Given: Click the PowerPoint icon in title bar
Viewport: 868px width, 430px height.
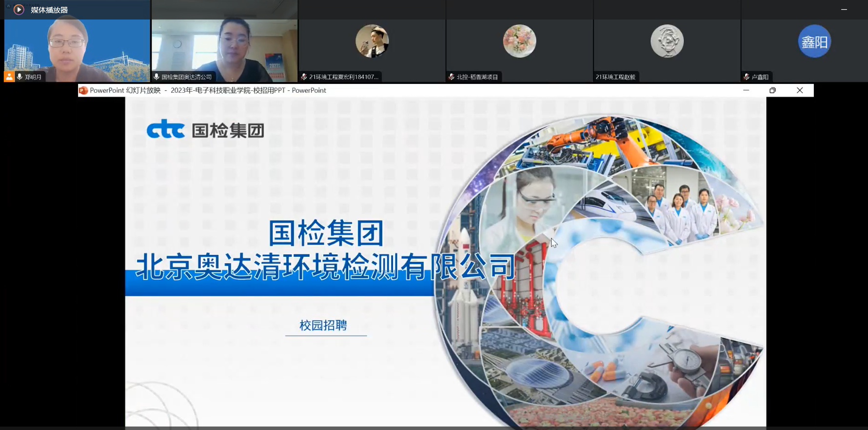Looking at the screenshot, I should coord(83,90).
